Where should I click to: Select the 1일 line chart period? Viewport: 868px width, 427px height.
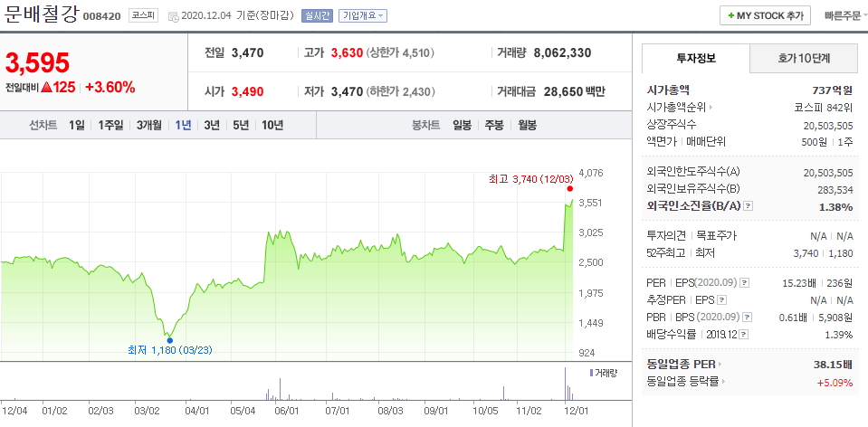[77, 125]
